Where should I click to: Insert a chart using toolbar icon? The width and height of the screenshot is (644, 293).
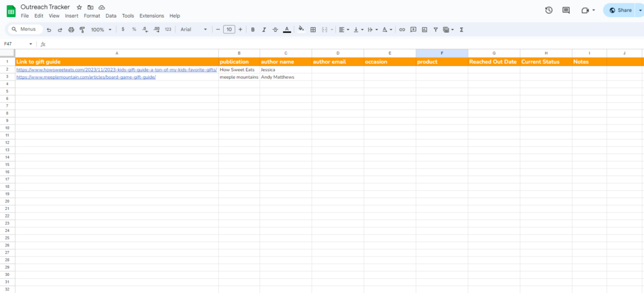pyautogui.click(x=425, y=30)
